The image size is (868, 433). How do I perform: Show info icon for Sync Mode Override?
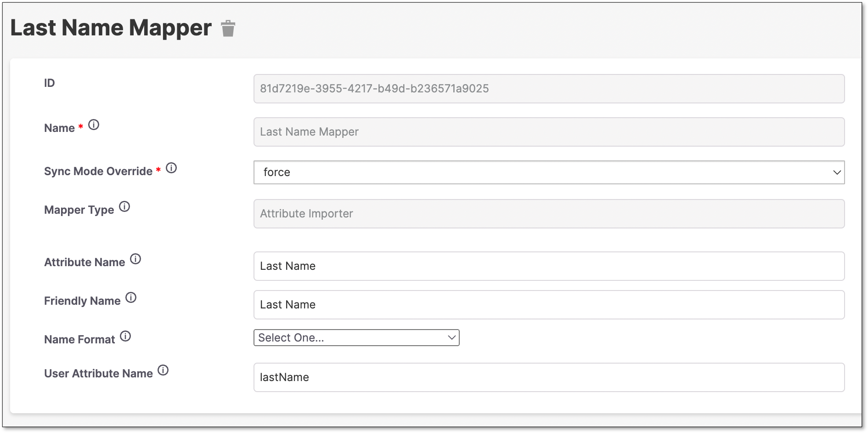pos(171,168)
